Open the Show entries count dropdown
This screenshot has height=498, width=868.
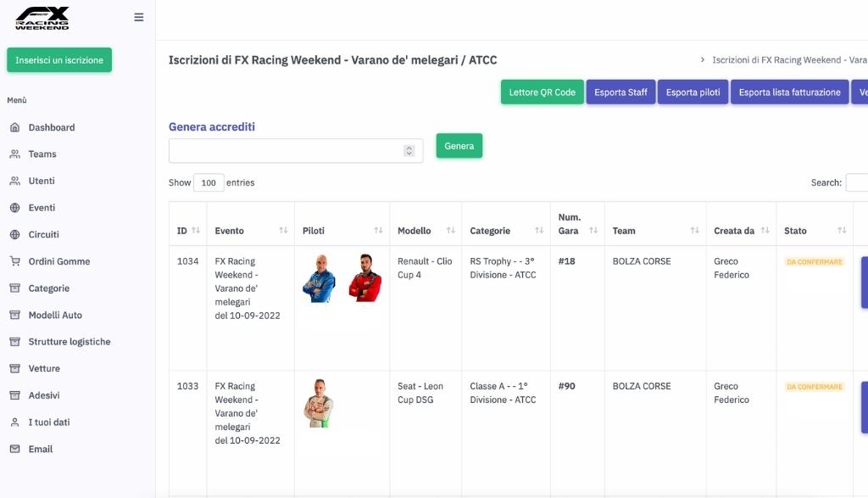pyautogui.click(x=209, y=182)
